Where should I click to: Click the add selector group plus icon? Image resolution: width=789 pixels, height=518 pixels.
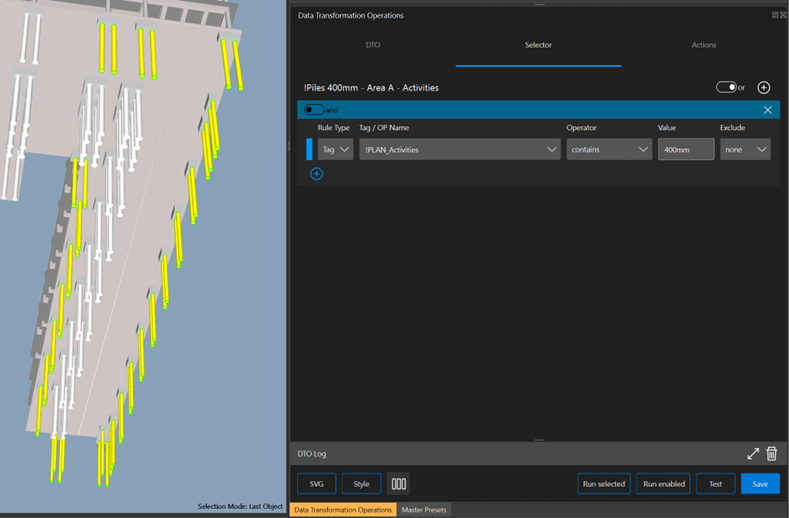764,88
